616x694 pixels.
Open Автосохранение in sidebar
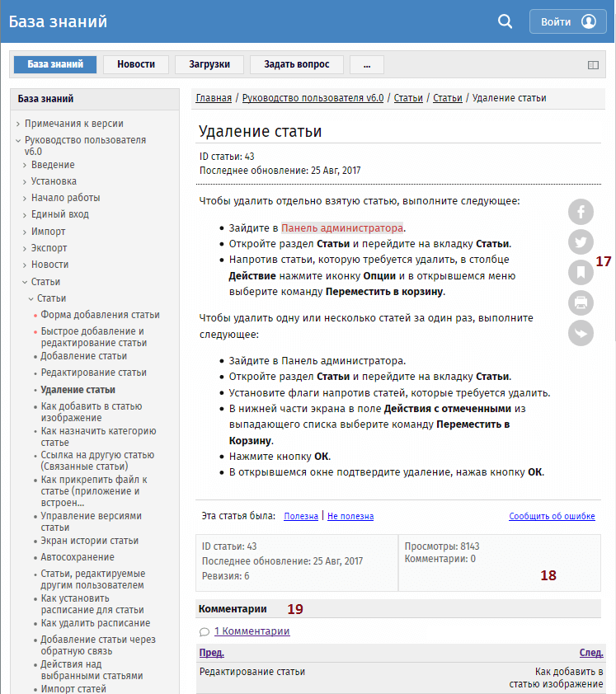point(78,557)
